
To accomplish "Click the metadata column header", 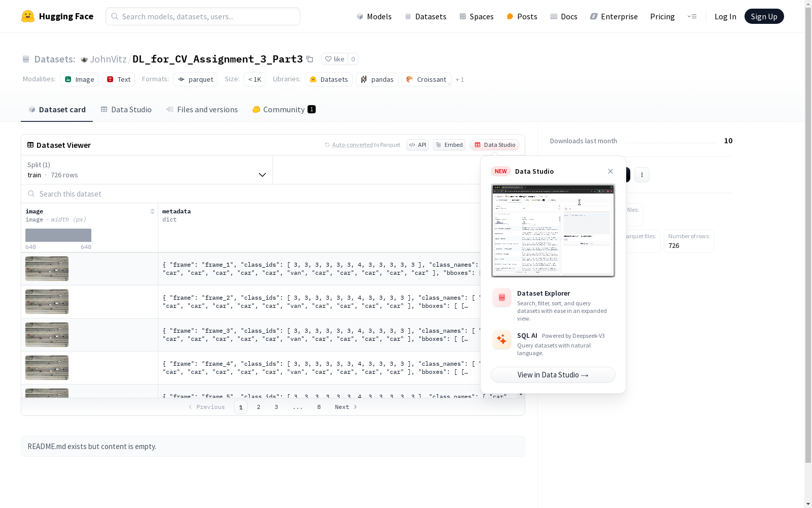I will [x=319, y=228].
